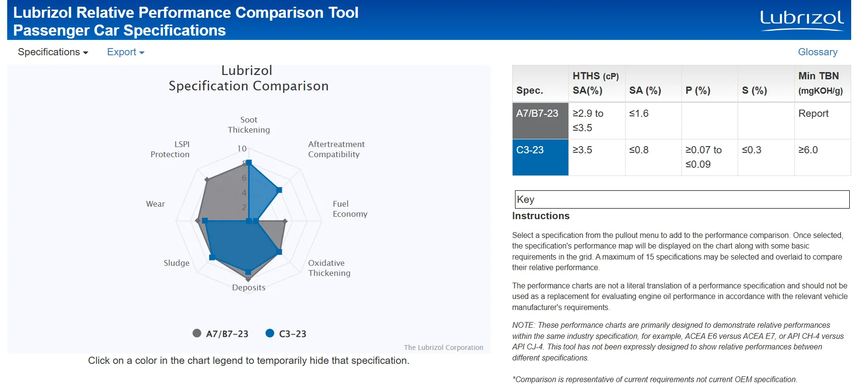The image size is (868, 385).
Task: Click the gray Fuel Economy diamond marker
Action: pyautogui.click(x=285, y=221)
